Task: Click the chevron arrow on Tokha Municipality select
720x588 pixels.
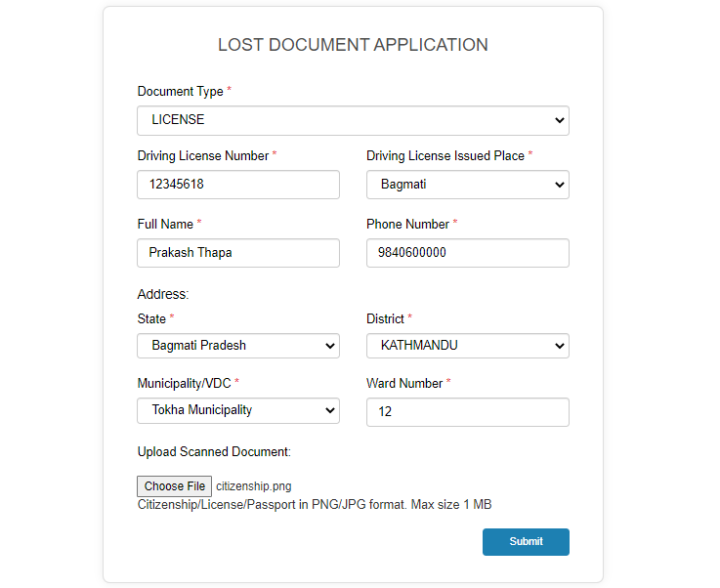Action: click(x=329, y=410)
